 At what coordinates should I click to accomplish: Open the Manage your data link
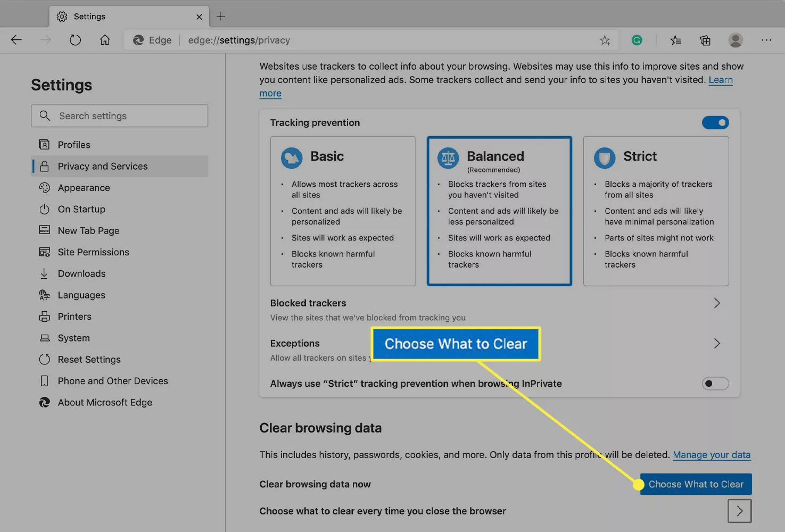coord(712,455)
